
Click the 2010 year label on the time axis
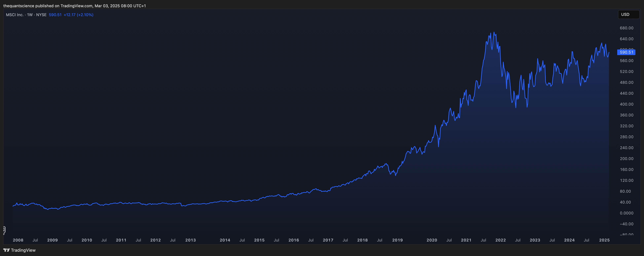click(x=87, y=240)
